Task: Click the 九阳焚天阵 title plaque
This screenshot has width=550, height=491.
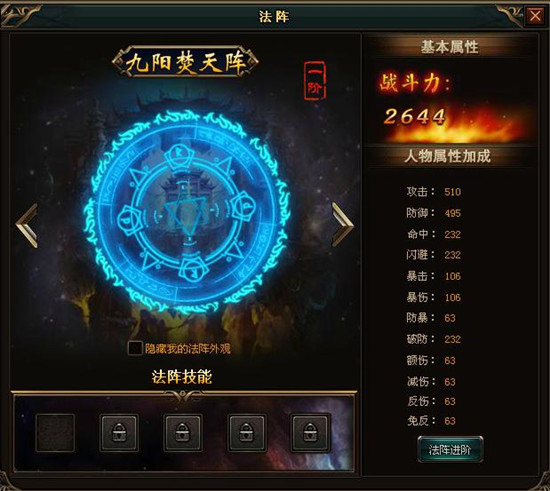Action: coord(185,62)
